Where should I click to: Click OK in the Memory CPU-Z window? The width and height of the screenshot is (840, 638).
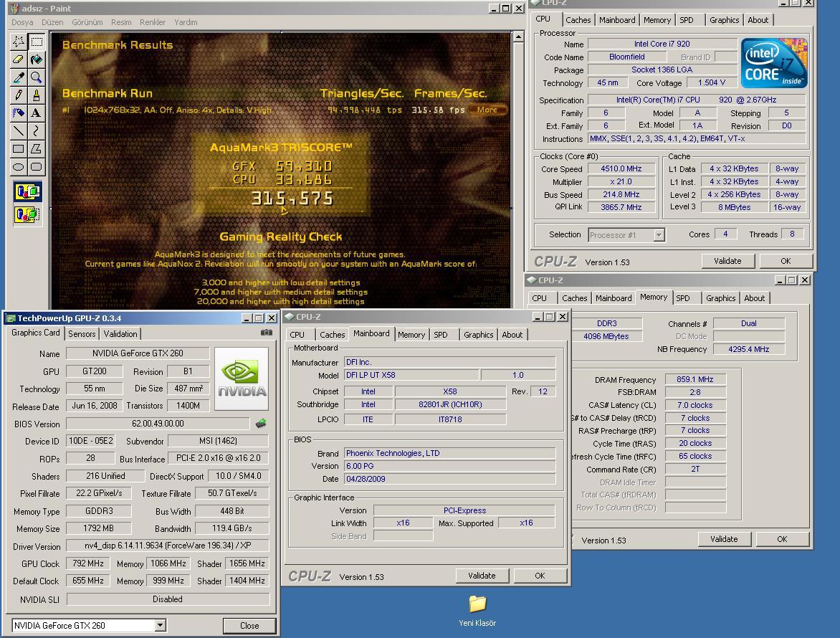[x=782, y=540]
